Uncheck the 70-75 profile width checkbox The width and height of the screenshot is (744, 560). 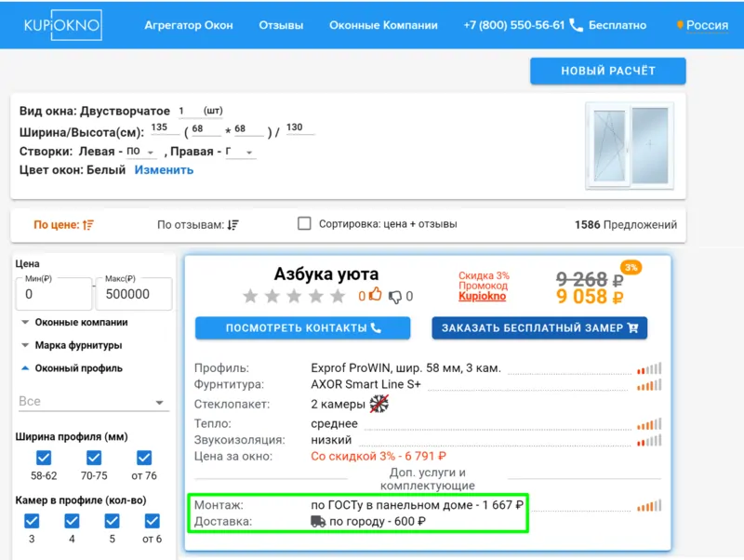94,458
